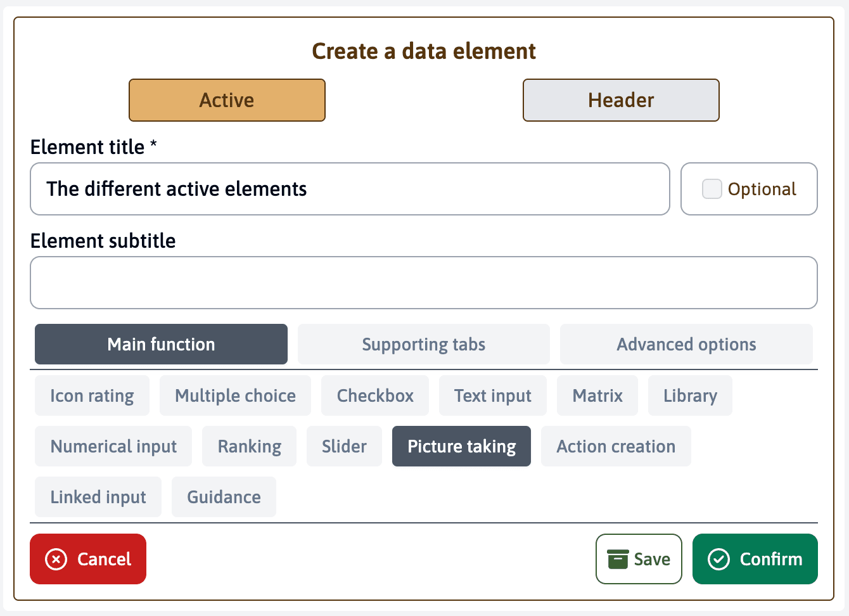This screenshot has height=616, width=849.
Task: Select the Active element type
Action: (227, 100)
